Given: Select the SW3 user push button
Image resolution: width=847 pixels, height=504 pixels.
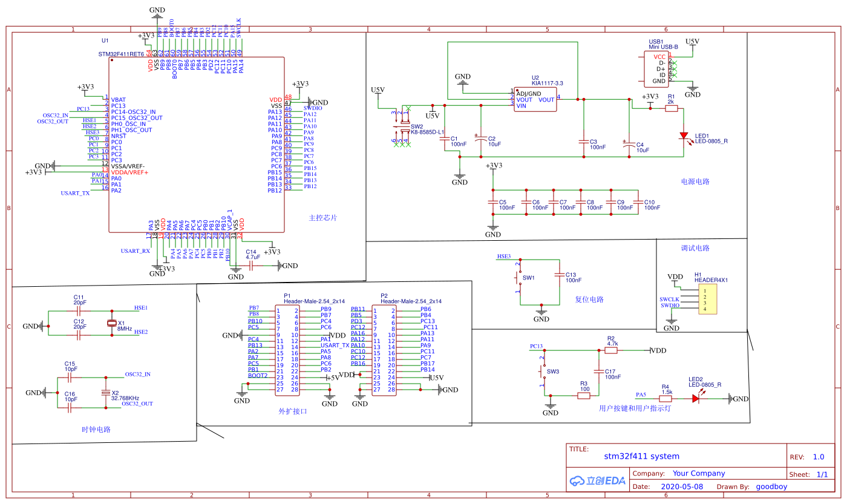Looking at the screenshot, I should [x=543, y=371].
